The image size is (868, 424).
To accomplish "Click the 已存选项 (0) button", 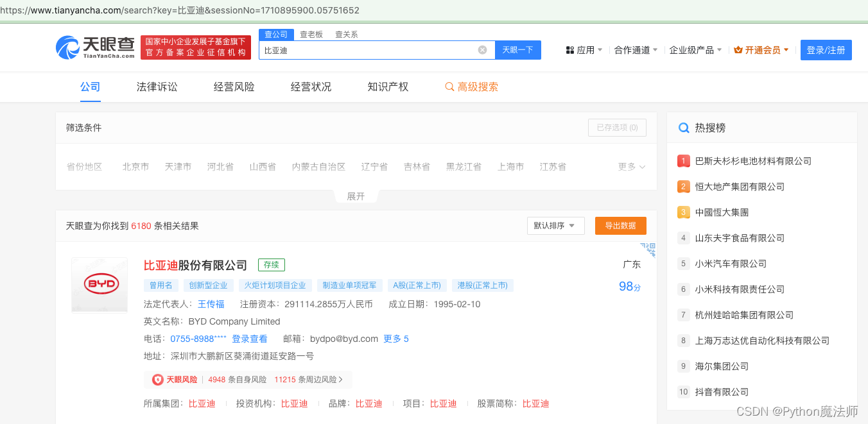I will pyautogui.click(x=618, y=128).
